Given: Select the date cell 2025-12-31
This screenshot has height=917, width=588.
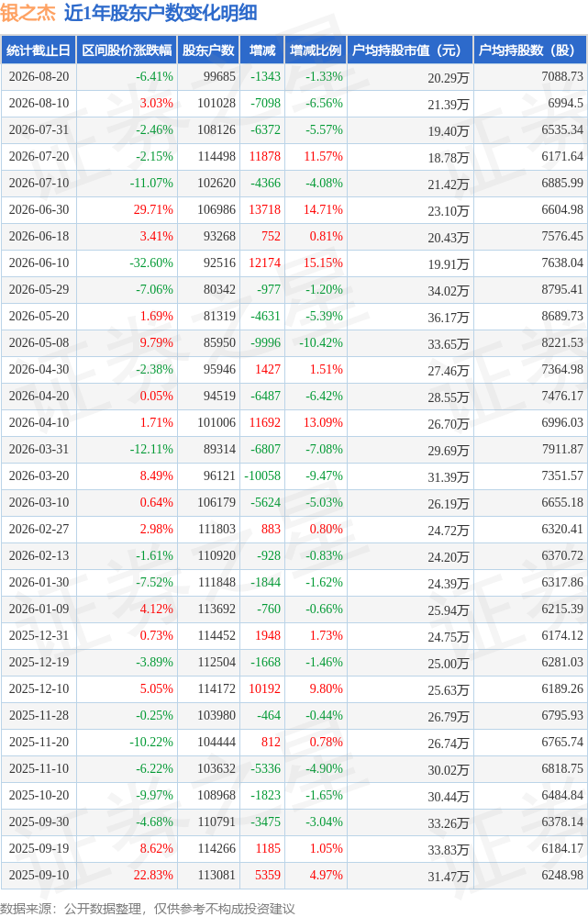Looking at the screenshot, I should tap(39, 635).
